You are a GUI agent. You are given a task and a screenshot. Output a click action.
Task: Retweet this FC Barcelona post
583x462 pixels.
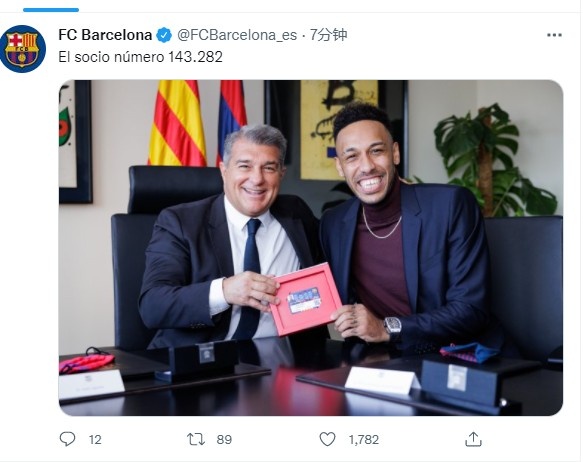[x=196, y=439]
